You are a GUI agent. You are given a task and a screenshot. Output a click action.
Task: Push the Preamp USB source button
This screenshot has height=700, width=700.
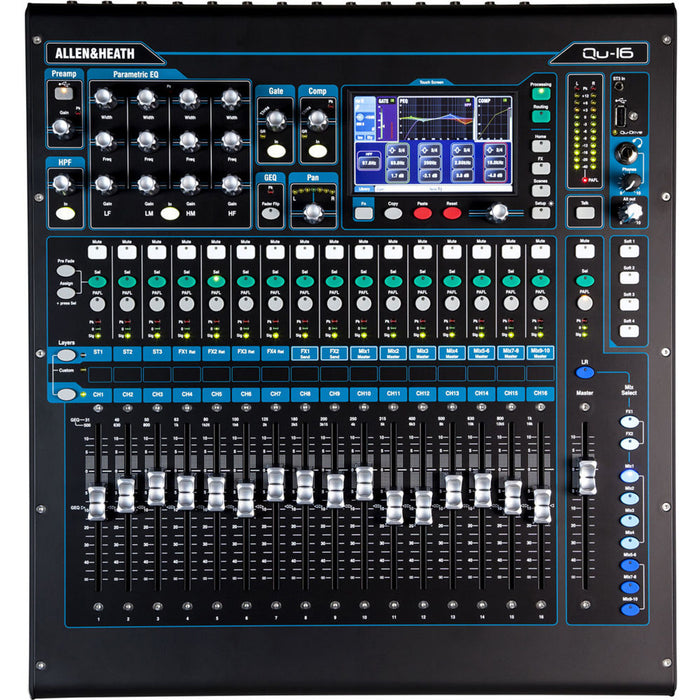pyautogui.click(x=64, y=92)
